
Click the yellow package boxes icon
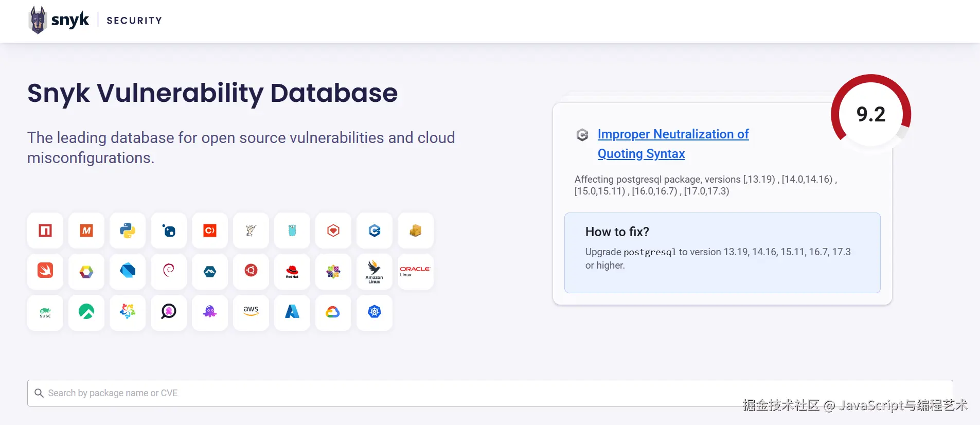click(416, 231)
